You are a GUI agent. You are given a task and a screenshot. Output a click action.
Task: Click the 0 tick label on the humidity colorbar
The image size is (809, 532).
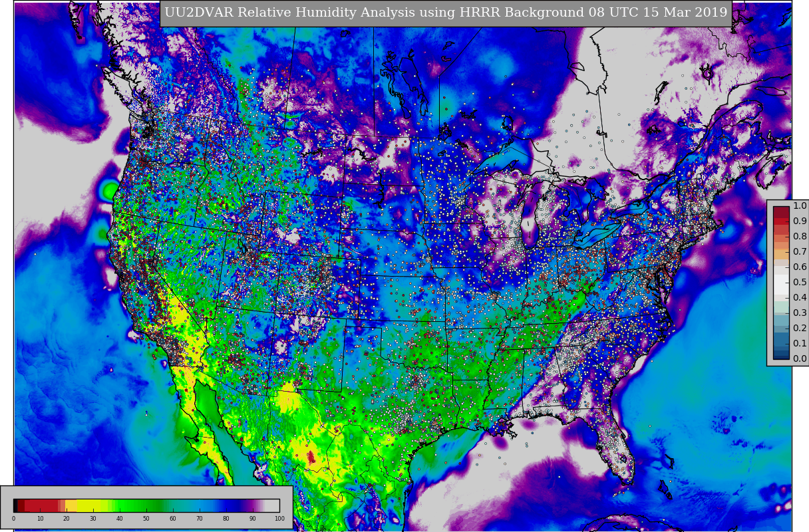(x=13, y=518)
